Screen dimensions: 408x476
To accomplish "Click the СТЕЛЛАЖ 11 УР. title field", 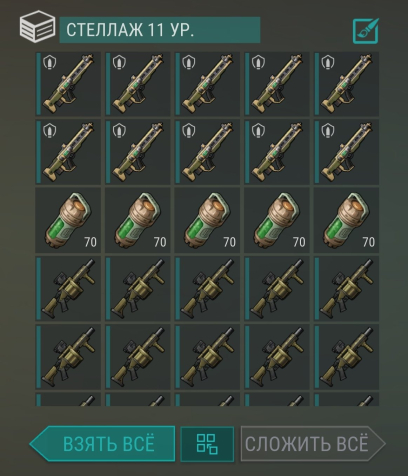I will click(x=160, y=30).
